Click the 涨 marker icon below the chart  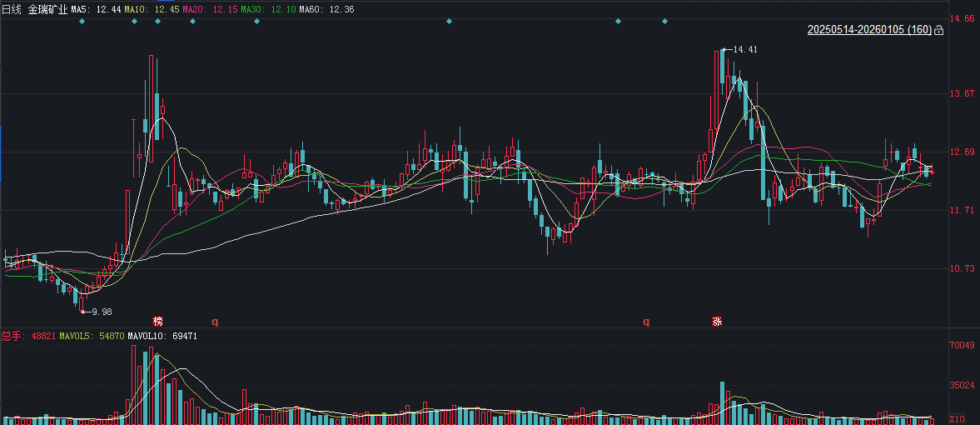coord(716,321)
